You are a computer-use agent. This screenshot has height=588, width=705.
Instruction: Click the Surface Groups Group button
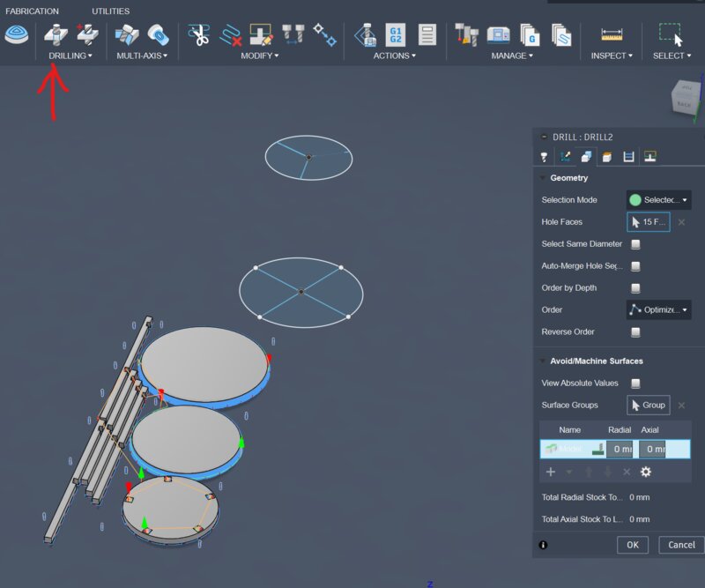coord(649,406)
